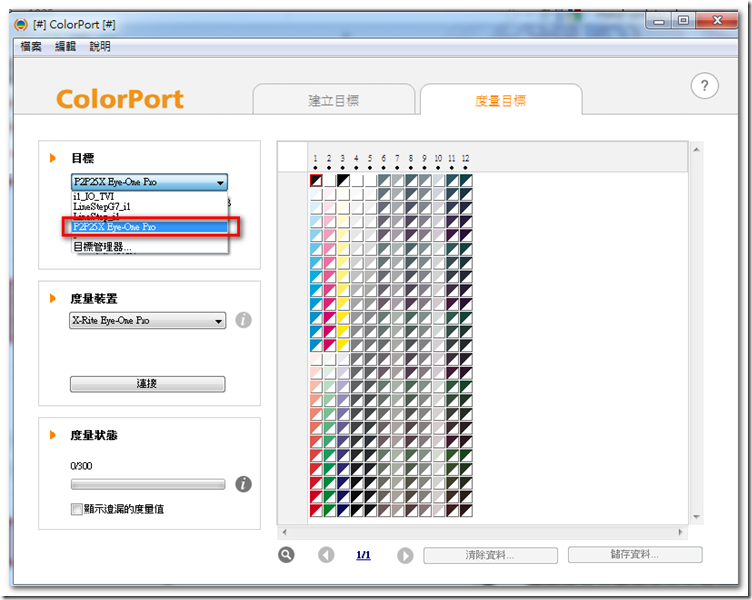Select the bottom red patch in column 1
752x600 pixels.
coord(316,510)
